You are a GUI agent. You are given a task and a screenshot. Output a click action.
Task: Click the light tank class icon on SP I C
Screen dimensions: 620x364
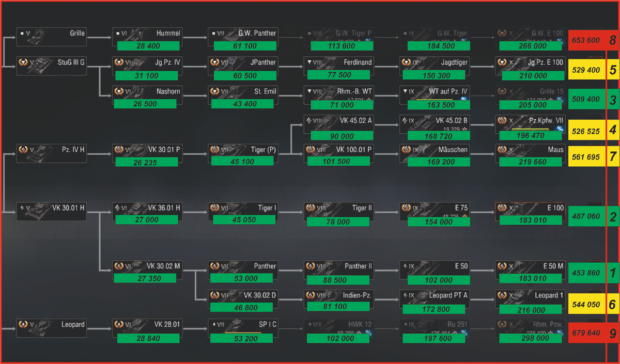pyautogui.click(x=213, y=325)
